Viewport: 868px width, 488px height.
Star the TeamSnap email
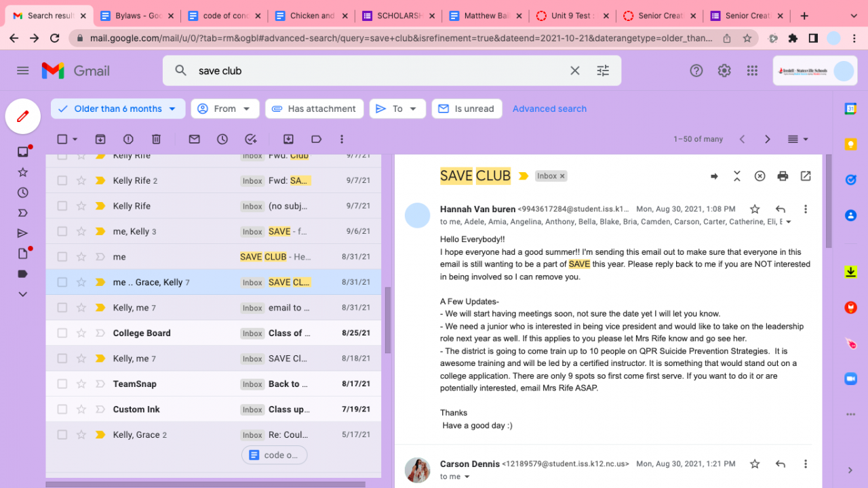(x=81, y=384)
